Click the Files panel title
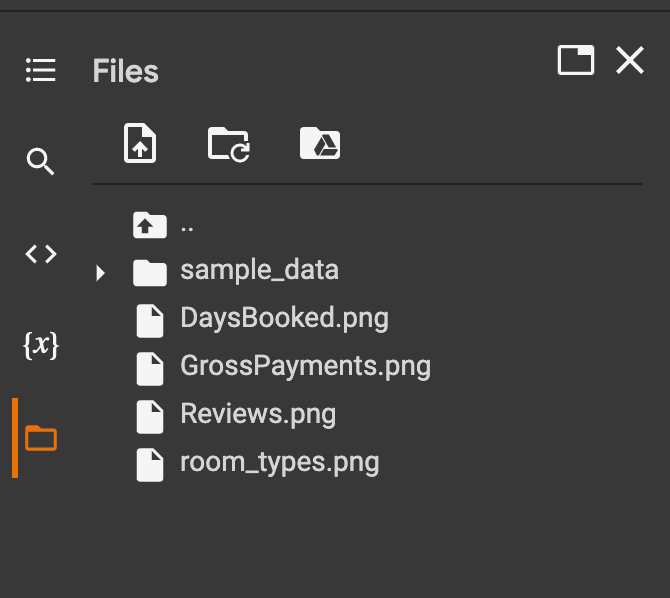 click(126, 71)
